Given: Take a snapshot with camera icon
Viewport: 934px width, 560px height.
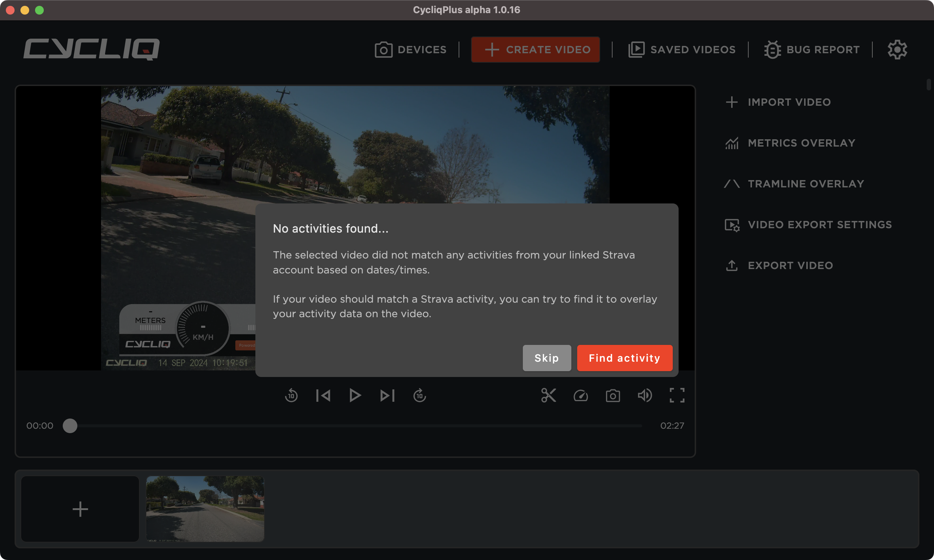Looking at the screenshot, I should pyautogui.click(x=613, y=396).
